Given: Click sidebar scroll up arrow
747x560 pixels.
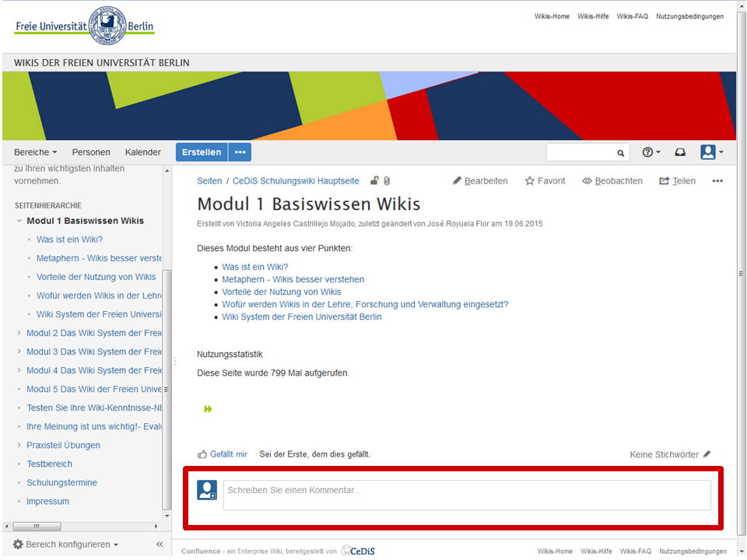Looking at the screenshot, I should [167, 170].
